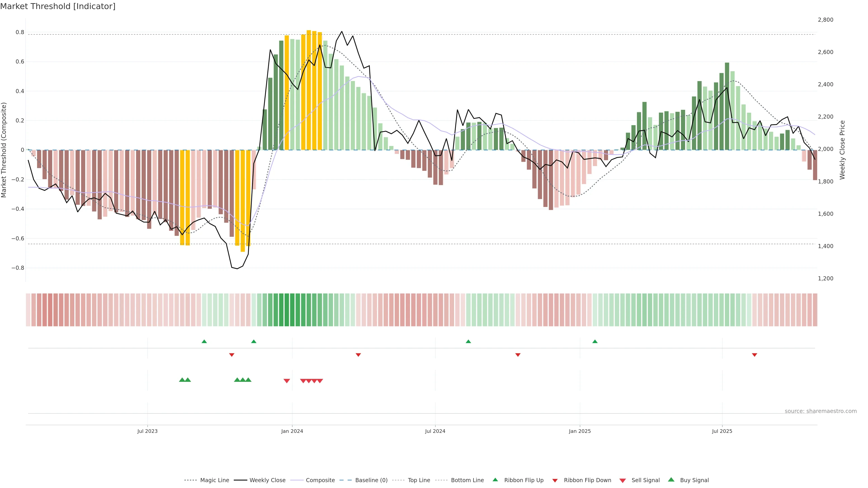Viewport: 868px width, 488px height.
Task: Click the leftmost red Ribbon Flip Down marker
Action: coord(231,355)
